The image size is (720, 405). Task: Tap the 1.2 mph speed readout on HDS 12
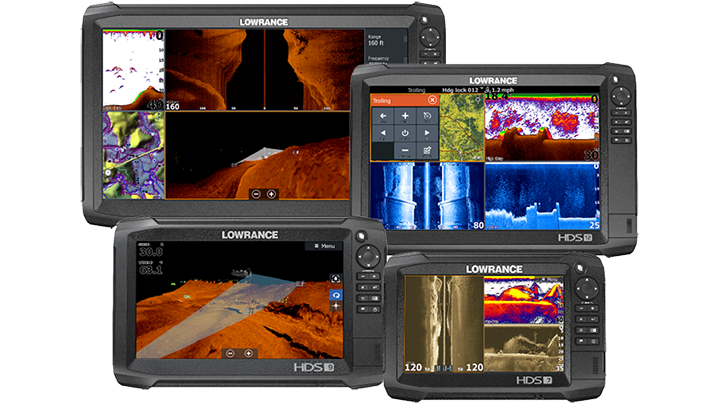point(502,90)
